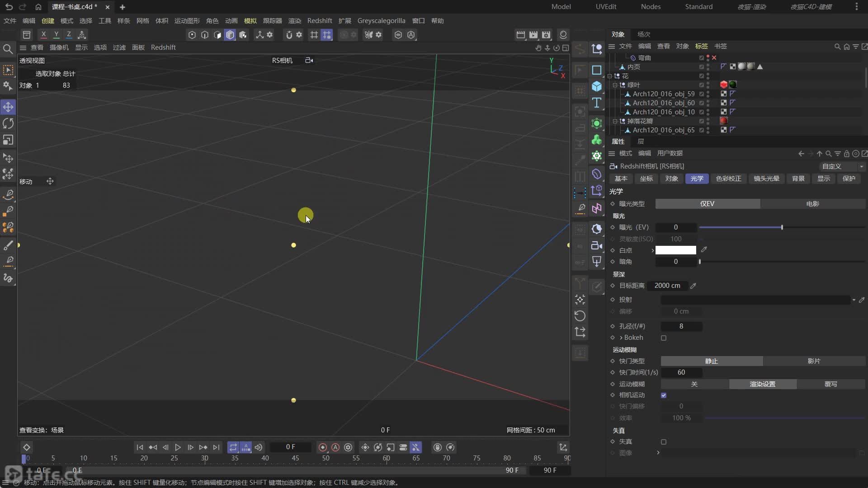Click search icon in Object manager

837,47
